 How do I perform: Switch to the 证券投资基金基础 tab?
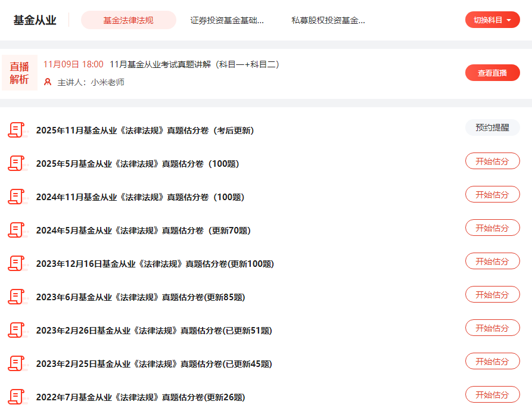(x=227, y=20)
